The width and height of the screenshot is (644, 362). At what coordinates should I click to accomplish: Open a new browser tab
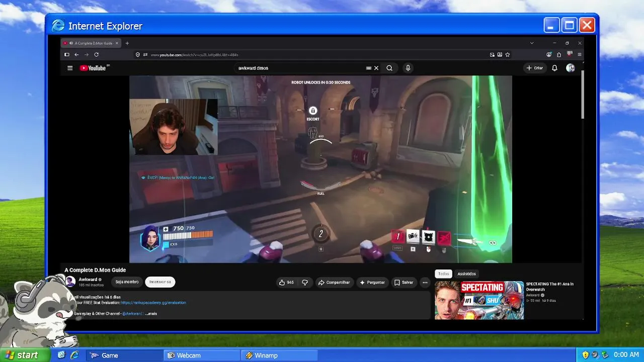(x=127, y=43)
